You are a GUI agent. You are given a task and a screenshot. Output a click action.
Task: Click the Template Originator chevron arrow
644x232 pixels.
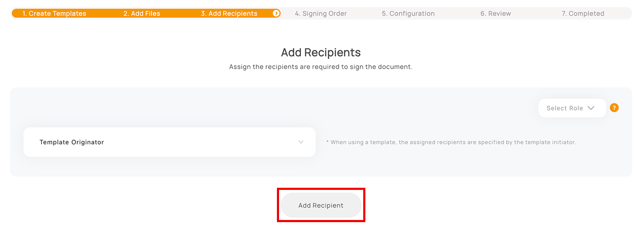click(x=301, y=142)
